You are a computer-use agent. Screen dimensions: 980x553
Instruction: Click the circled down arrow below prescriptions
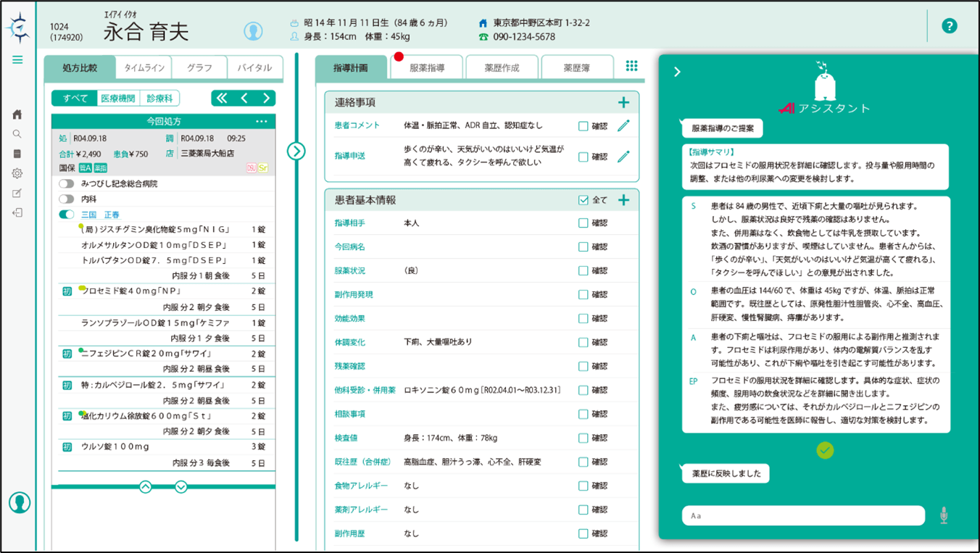point(181,487)
